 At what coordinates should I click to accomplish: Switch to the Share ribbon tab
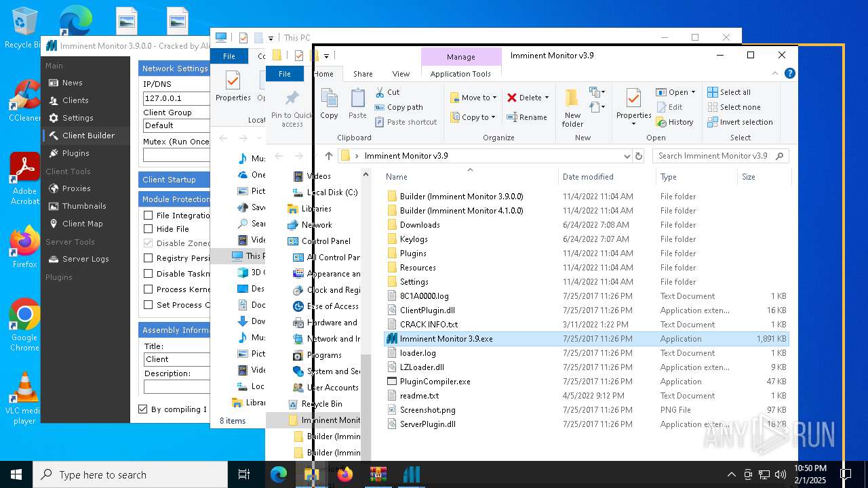pos(363,74)
